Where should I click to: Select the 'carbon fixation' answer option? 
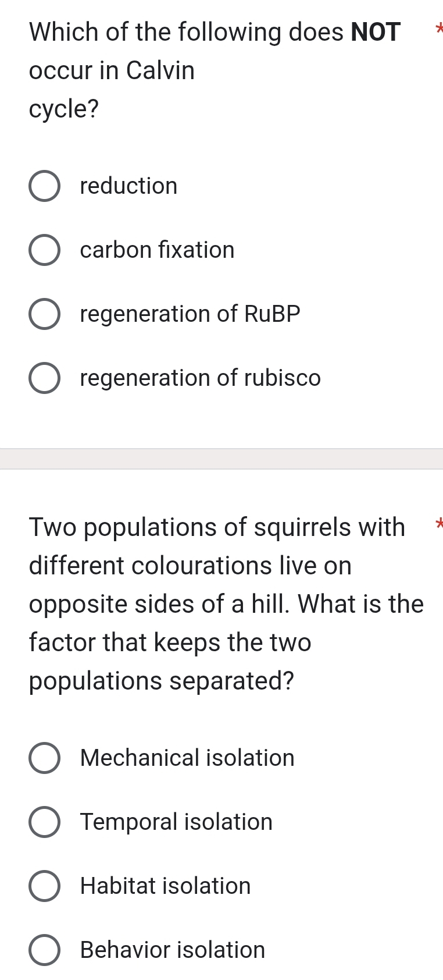click(x=45, y=250)
